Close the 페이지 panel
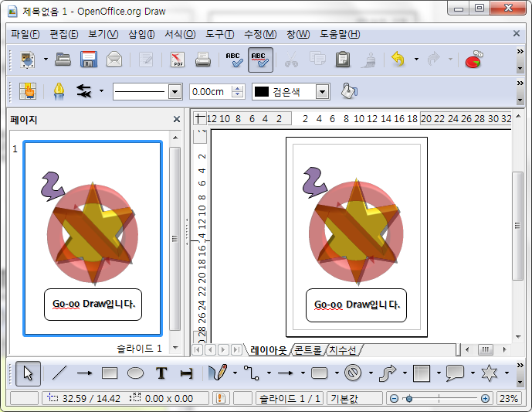Viewport: 532px width, 412px height. click(x=176, y=119)
